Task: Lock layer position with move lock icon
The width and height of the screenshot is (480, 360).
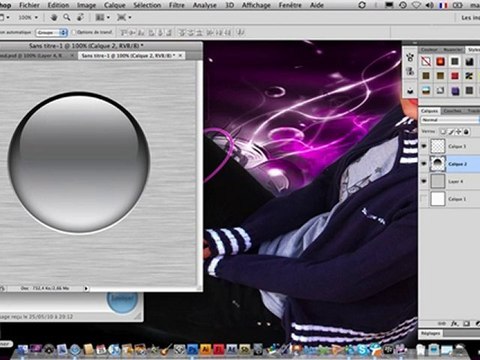Action: pyautogui.click(x=459, y=132)
